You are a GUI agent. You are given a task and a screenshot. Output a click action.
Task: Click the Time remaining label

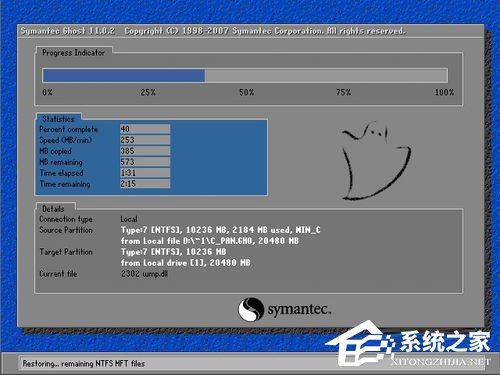pyautogui.click(x=65, y=184)
